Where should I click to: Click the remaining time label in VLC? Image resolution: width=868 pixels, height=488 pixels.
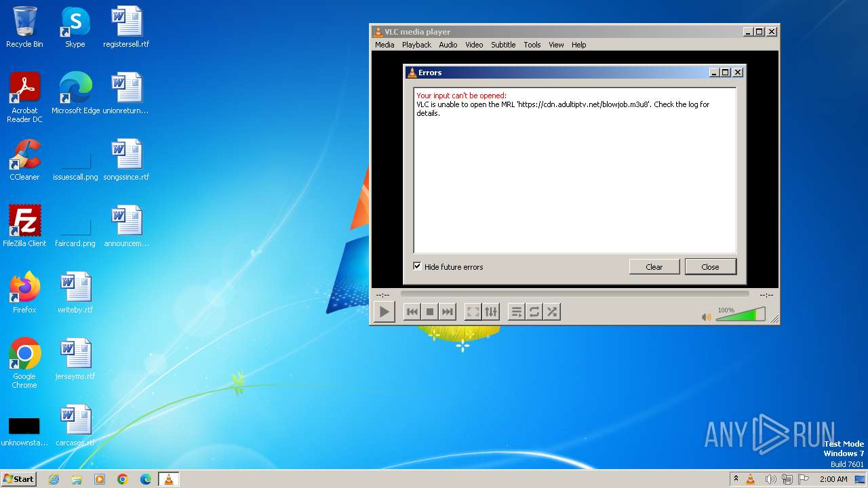766,295
